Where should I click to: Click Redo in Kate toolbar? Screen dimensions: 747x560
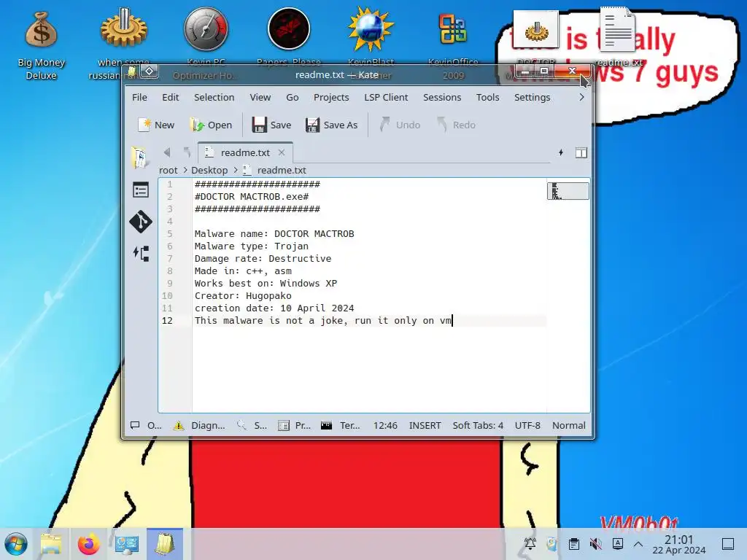tap(457, 125)
